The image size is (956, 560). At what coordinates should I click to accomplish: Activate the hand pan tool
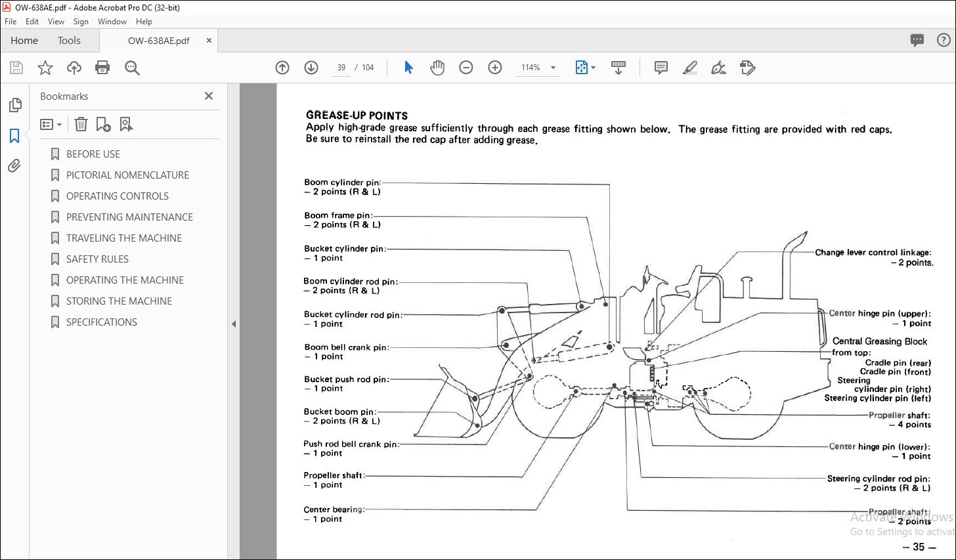(437, 68)
